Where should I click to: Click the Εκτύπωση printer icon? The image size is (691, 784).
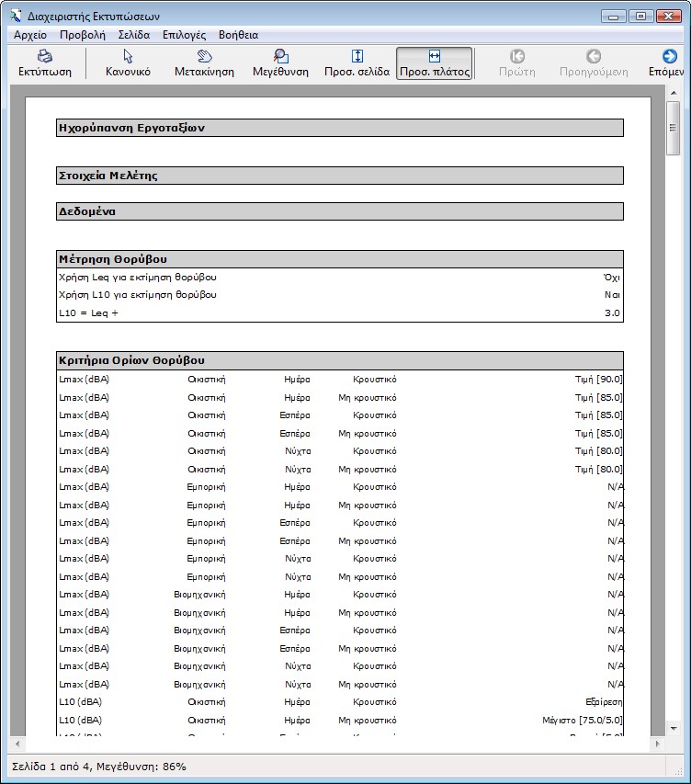[45, 57]
